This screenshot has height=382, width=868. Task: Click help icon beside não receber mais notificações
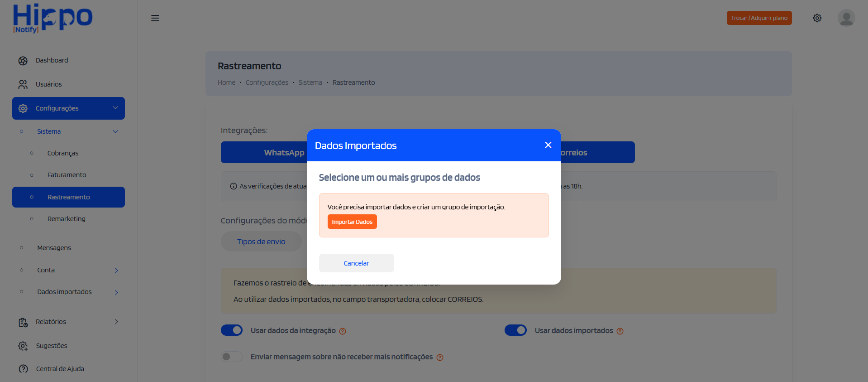point(440,358)
